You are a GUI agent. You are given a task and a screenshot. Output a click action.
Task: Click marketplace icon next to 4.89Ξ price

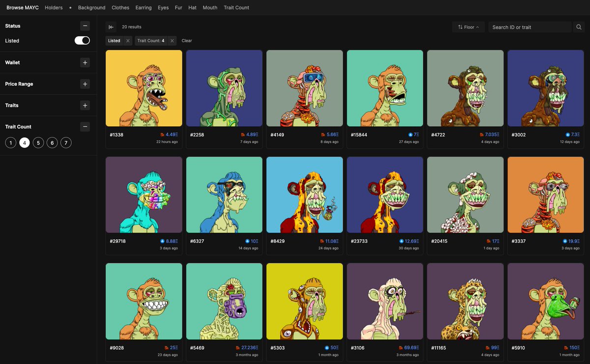pos(242,135)
